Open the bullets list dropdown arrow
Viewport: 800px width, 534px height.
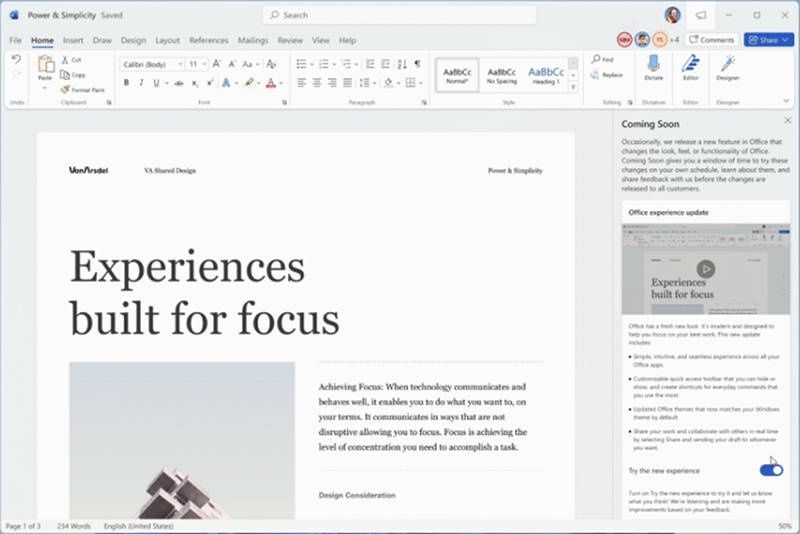pos(312,64)
